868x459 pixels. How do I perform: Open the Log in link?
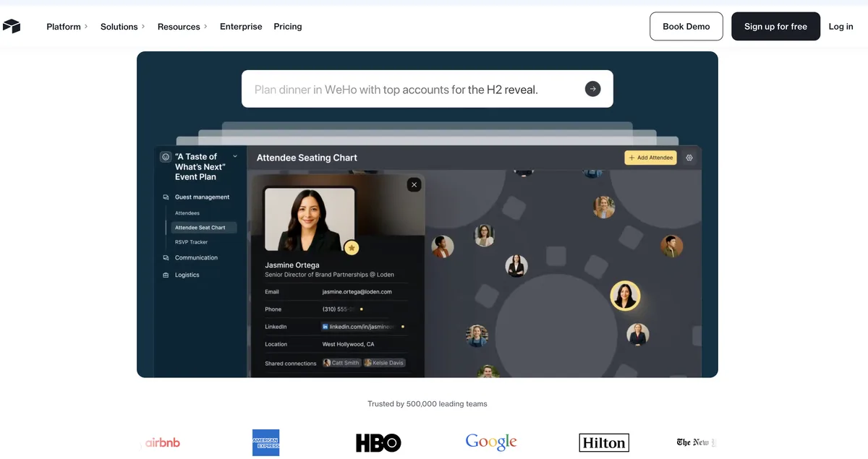[x=841, y=27]
